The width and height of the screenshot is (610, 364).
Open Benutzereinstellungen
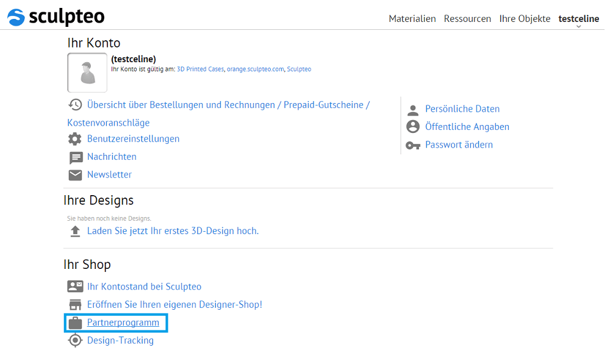coord(133,139)
